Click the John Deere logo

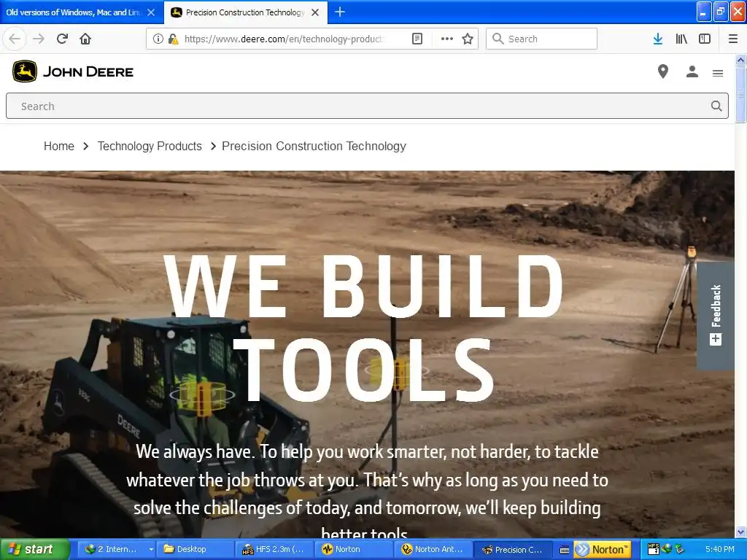(x=73, y=71)
